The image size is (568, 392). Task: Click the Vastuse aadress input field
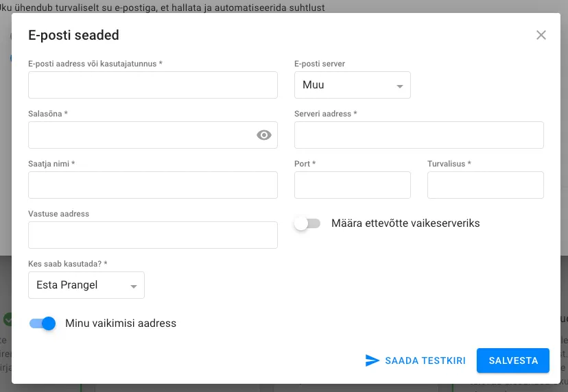(152, 235)
